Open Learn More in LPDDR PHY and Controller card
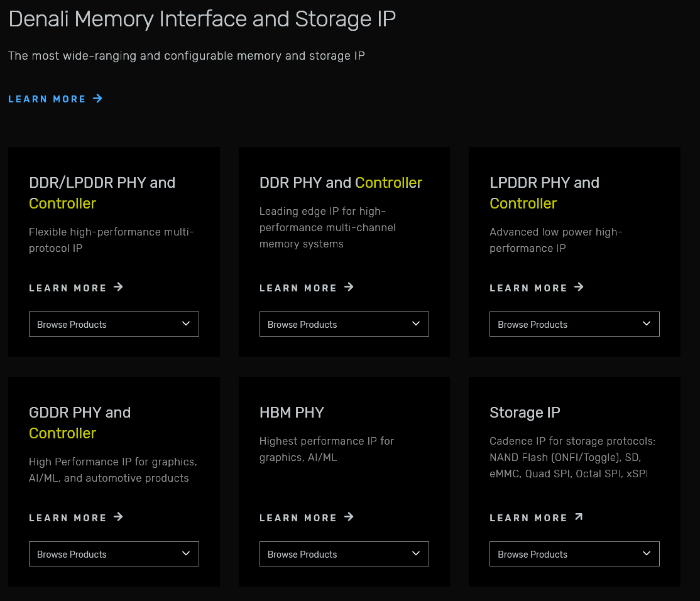The height and width of the screenshot is (601, 700). pyautogui.click(x=537, y=288)
